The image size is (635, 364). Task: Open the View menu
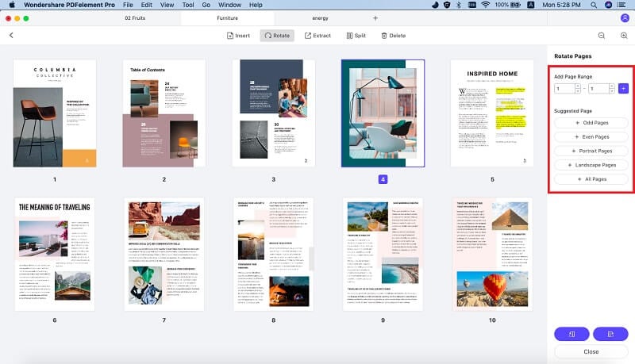pyautogui.click(x=167, y=5)
